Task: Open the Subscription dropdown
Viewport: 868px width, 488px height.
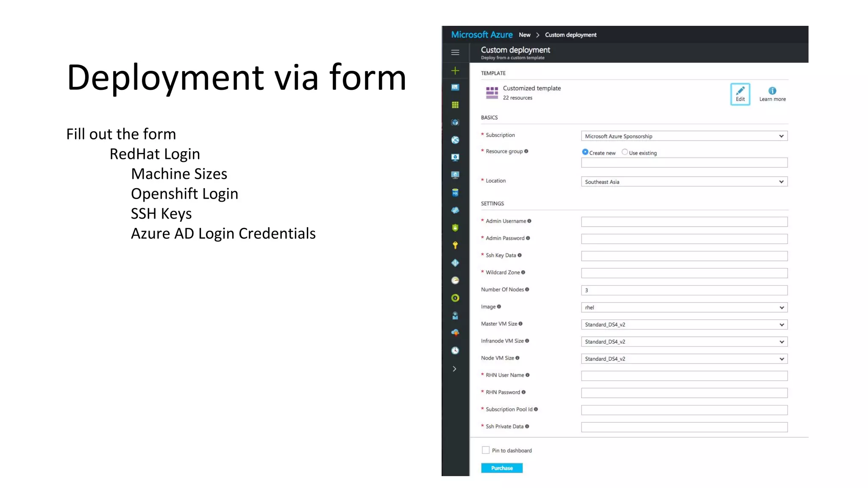Action: (x=684, y=136)
